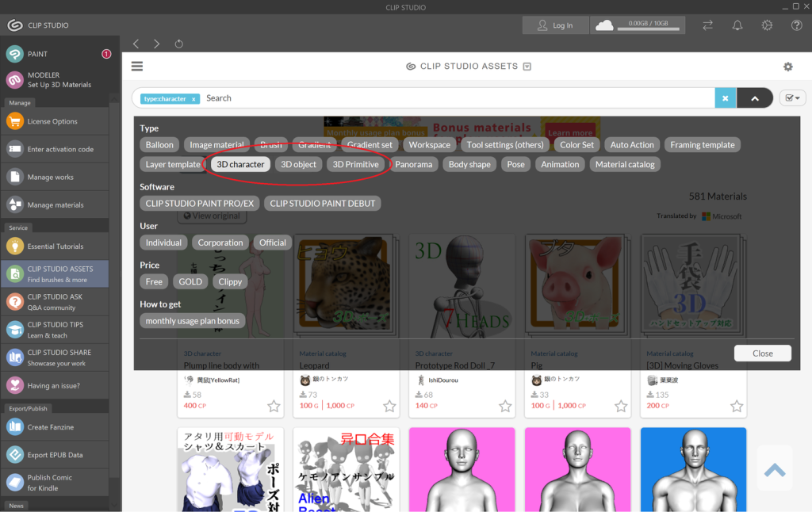Favorite the Leopard material star
This screenshot has width=812, height=512.
tap(389, 407)
